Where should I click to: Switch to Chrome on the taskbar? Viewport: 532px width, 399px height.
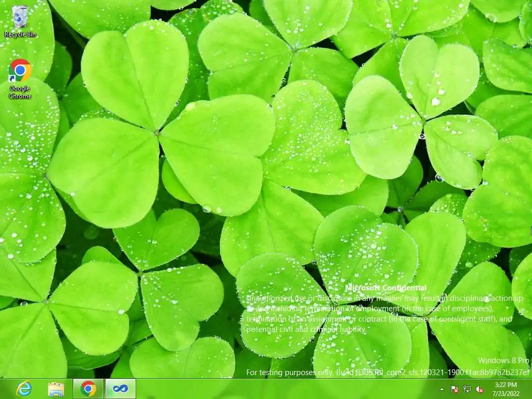[x=88, y=389]
